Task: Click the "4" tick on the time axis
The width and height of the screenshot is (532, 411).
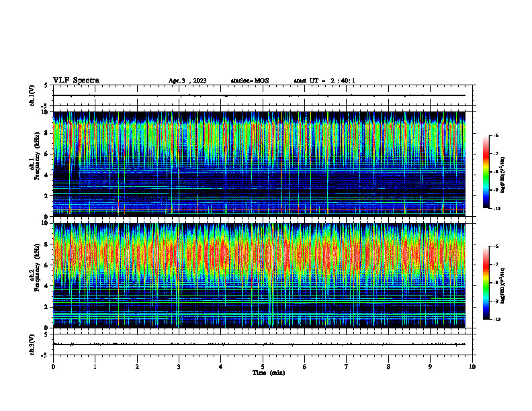Action: click(221, 367)
